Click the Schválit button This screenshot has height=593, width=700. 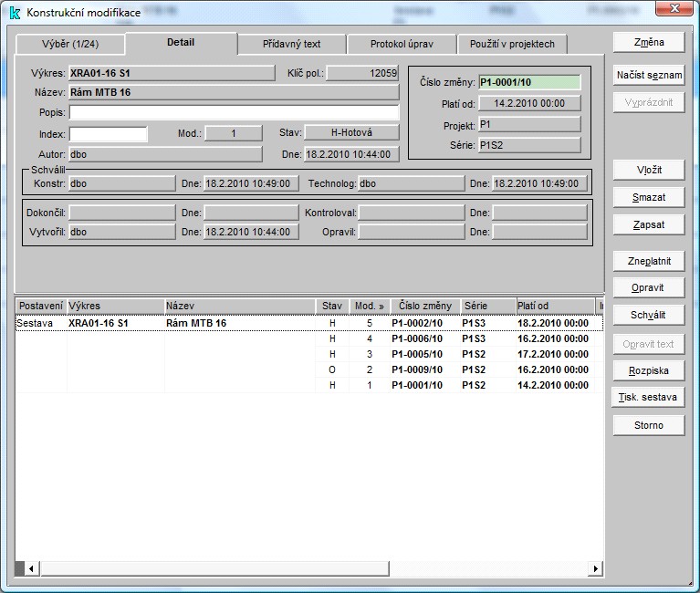pos(649,315)
